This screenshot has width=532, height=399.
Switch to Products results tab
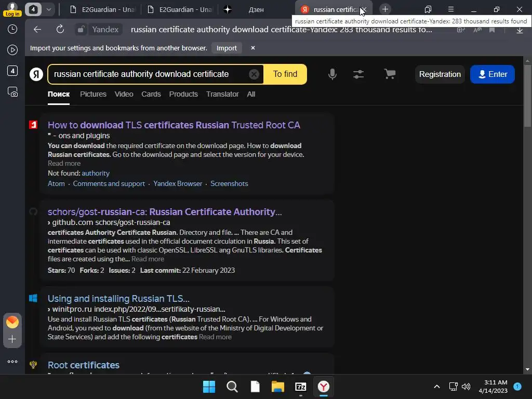coord(183,95)
